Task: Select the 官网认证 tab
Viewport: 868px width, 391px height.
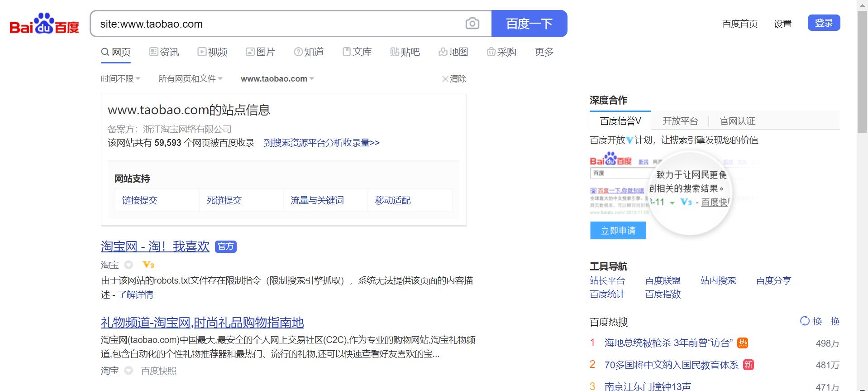Action: 738,121
